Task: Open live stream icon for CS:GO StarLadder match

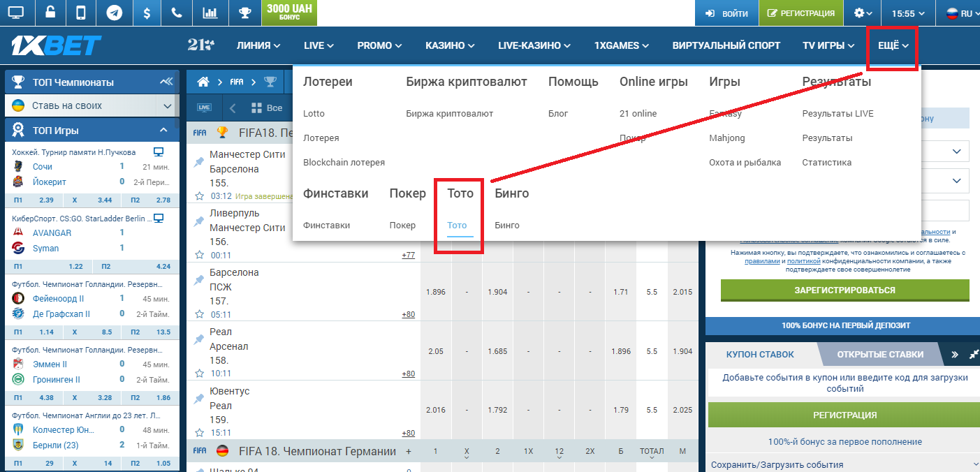Action: 159,219
